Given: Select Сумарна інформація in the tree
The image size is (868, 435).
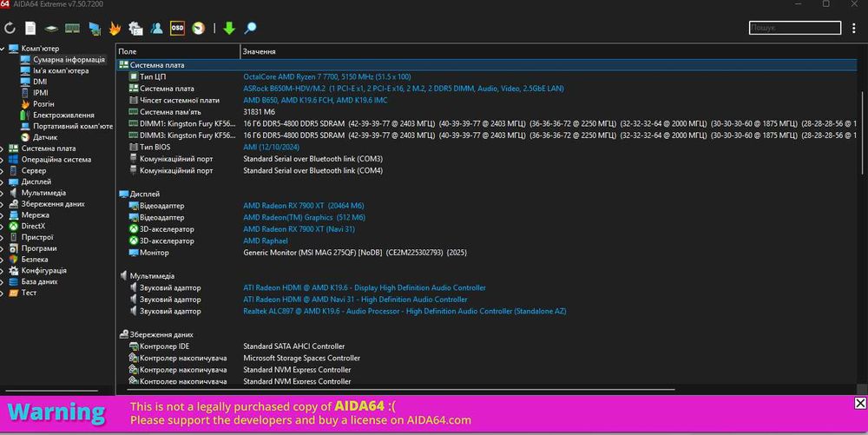Looking at the screenshot, I should click(x=69, y=59).
